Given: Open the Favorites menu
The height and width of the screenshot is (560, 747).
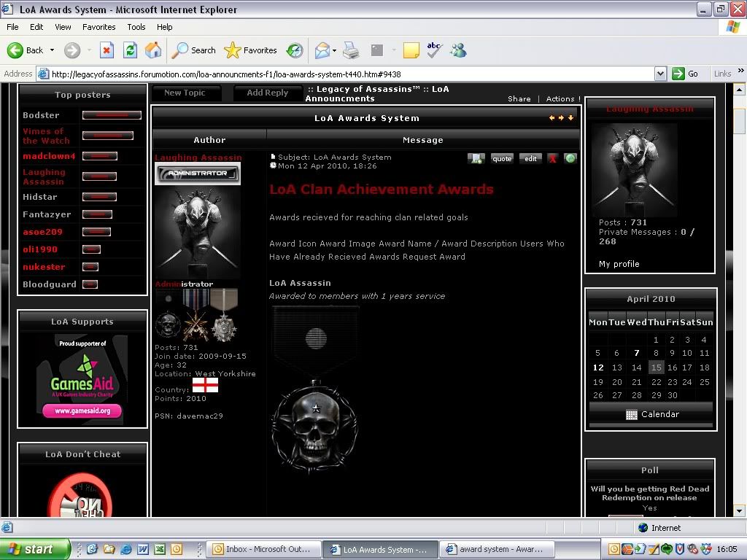Looking at the screenshot, I should (x=99, y=27).
